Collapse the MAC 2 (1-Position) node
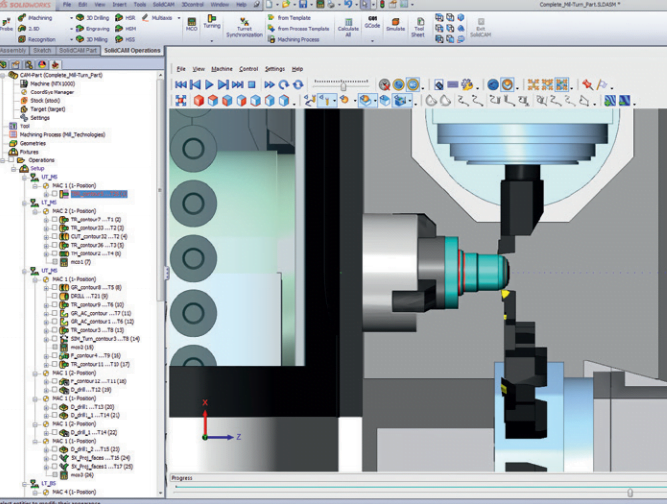 (35, 211)
